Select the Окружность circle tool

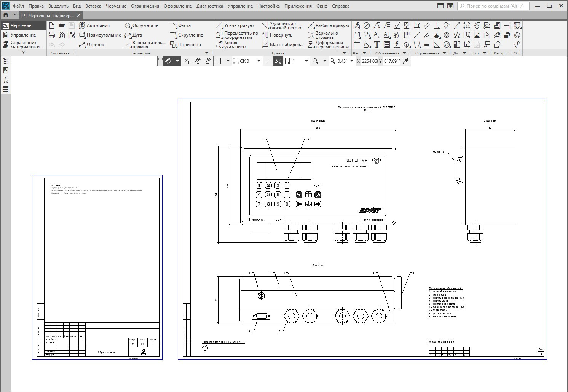pos(141,25)
